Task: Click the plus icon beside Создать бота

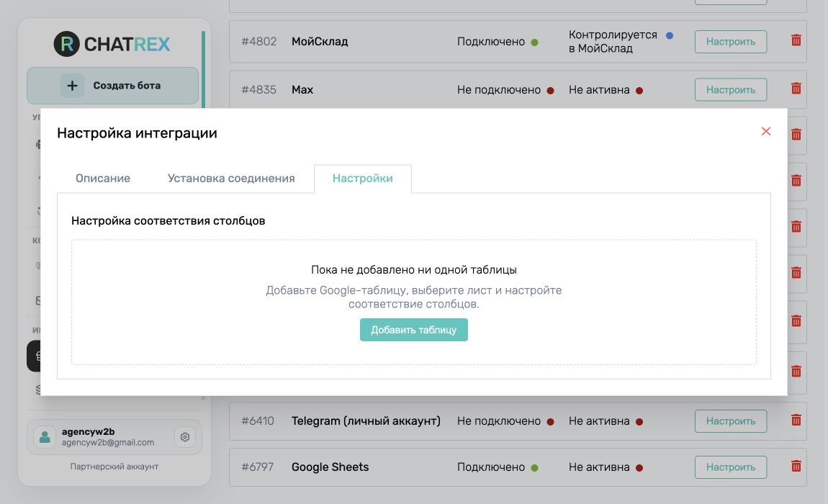Action: point(72,86)
